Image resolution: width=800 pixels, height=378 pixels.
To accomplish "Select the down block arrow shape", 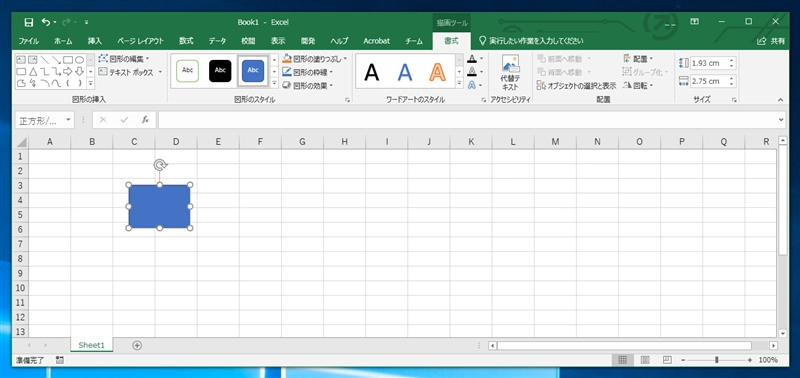I will [80, 71].
